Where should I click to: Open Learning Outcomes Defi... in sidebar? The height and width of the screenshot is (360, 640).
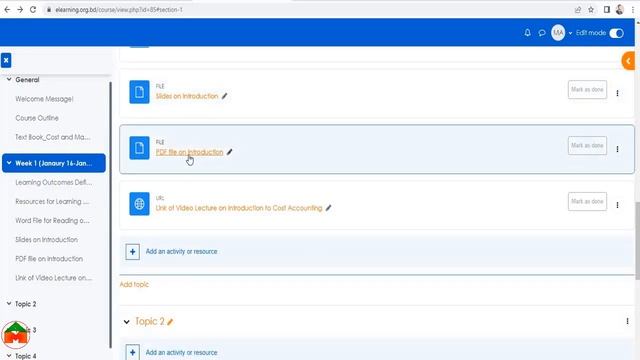click(53, 182)
